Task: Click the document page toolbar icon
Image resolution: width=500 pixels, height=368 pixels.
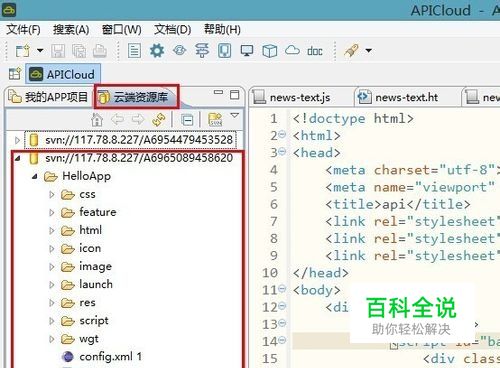Action: tap(134, 51)
